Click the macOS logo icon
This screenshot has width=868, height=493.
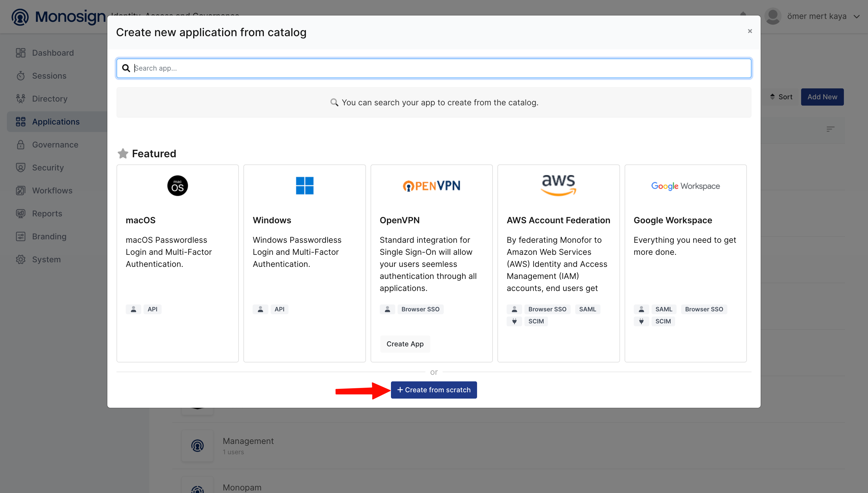click(x=177, y=186)
